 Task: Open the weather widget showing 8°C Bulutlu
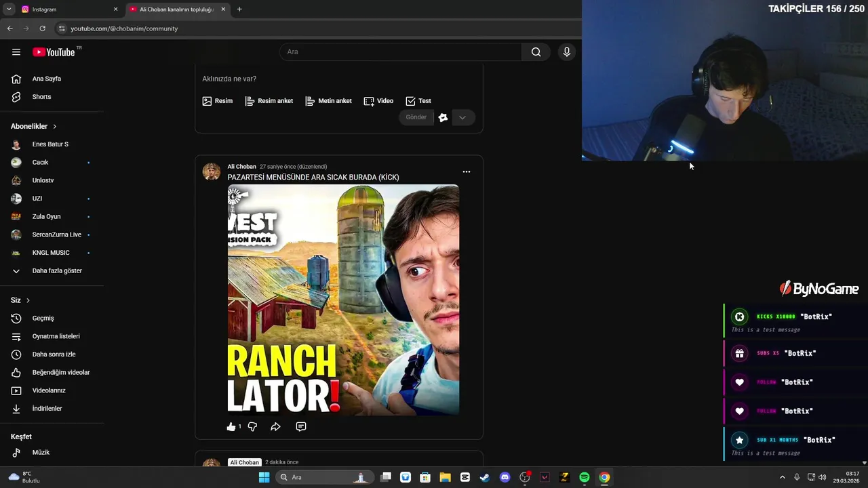pyautogui.click(x=24, y=477)
